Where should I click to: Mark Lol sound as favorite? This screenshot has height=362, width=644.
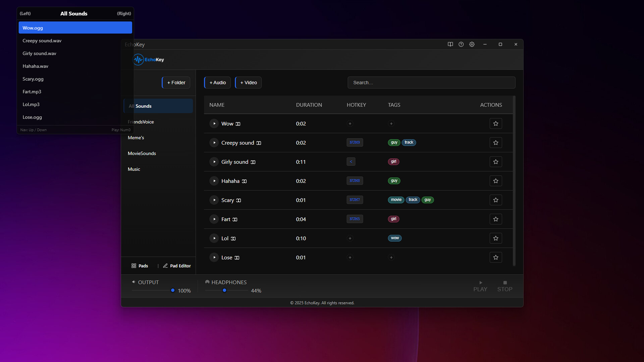pyautogui.click(x=496, y=238)
